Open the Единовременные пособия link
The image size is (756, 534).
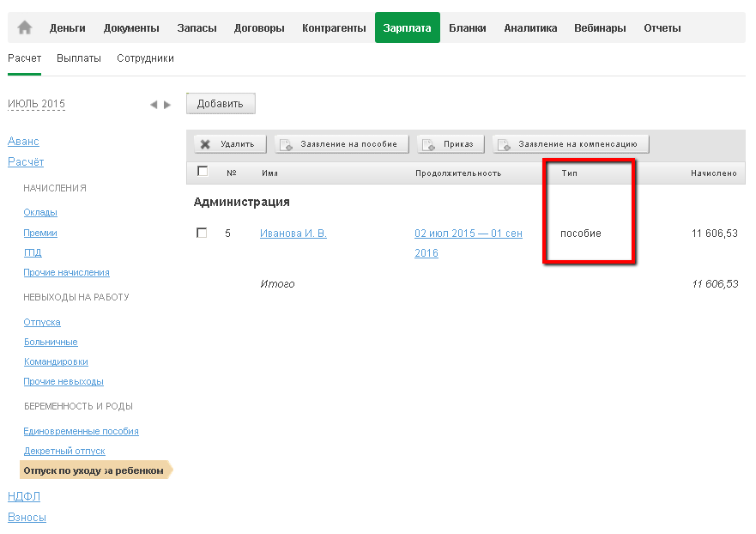[81, 431]
